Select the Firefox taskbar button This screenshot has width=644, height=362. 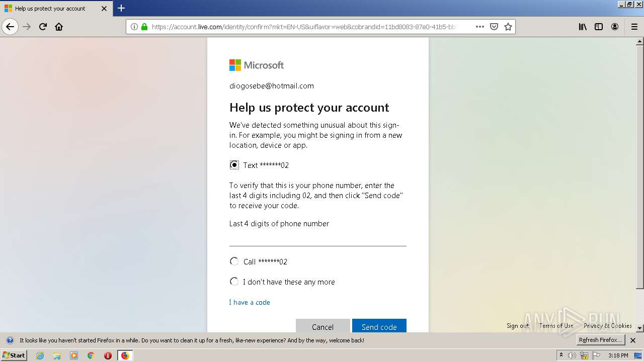click(x=125, y=355)
